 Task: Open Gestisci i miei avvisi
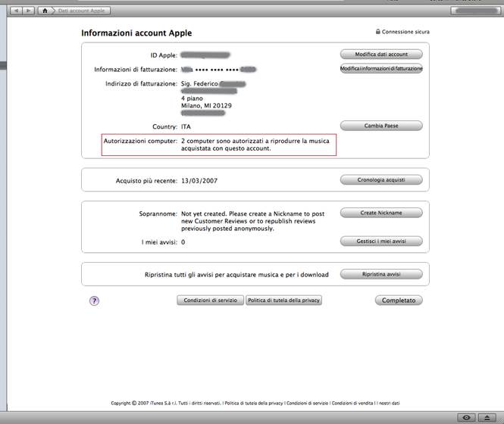(381, 242)
